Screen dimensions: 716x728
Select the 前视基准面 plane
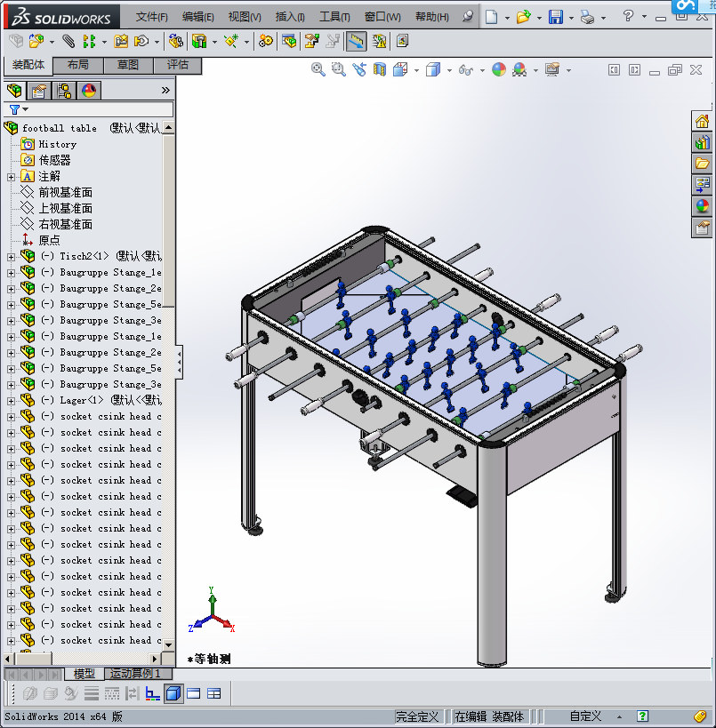[x=65, y=193]
